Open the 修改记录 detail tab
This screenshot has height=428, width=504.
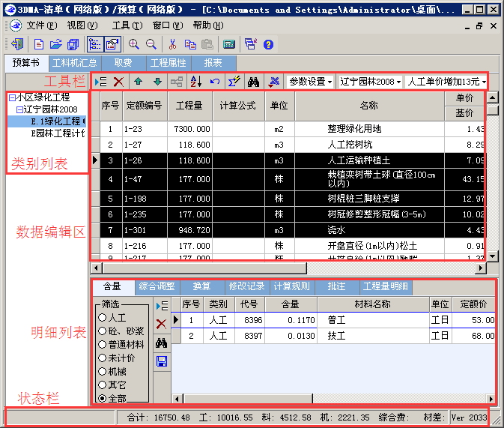246,286
